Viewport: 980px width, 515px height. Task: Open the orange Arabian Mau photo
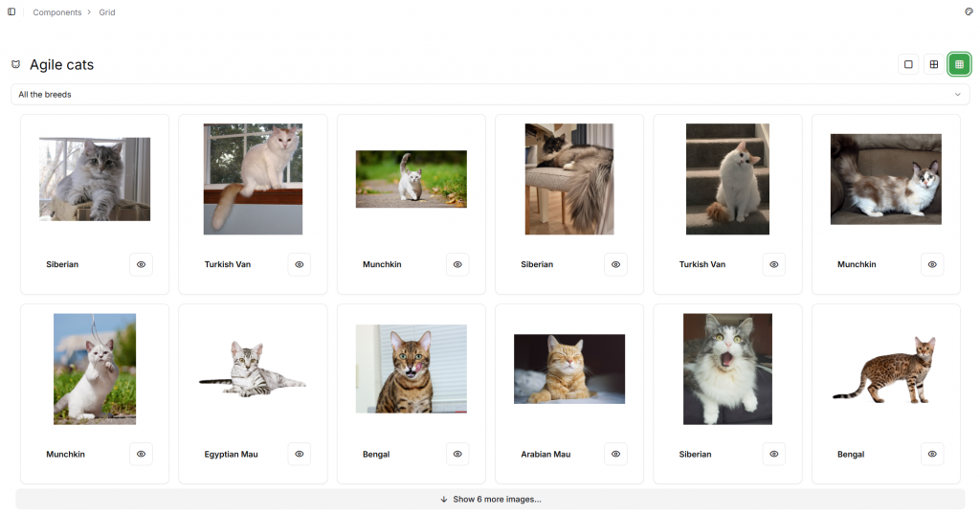point(569,369)
